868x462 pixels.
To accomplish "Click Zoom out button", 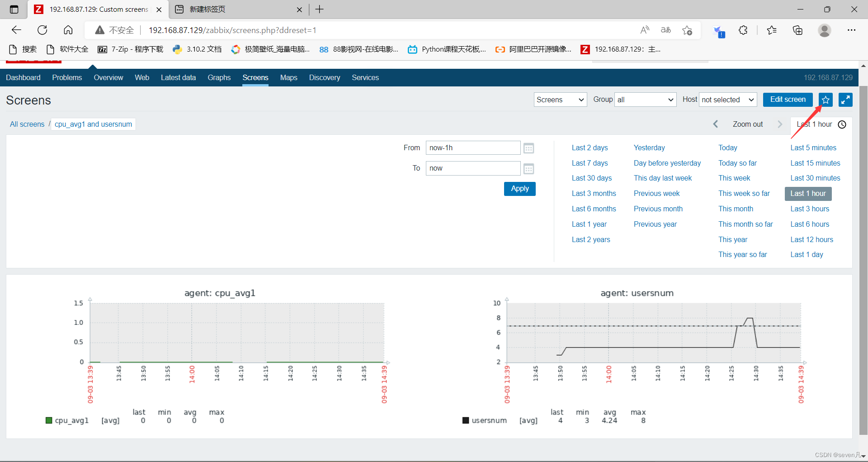I will point(748,124).
